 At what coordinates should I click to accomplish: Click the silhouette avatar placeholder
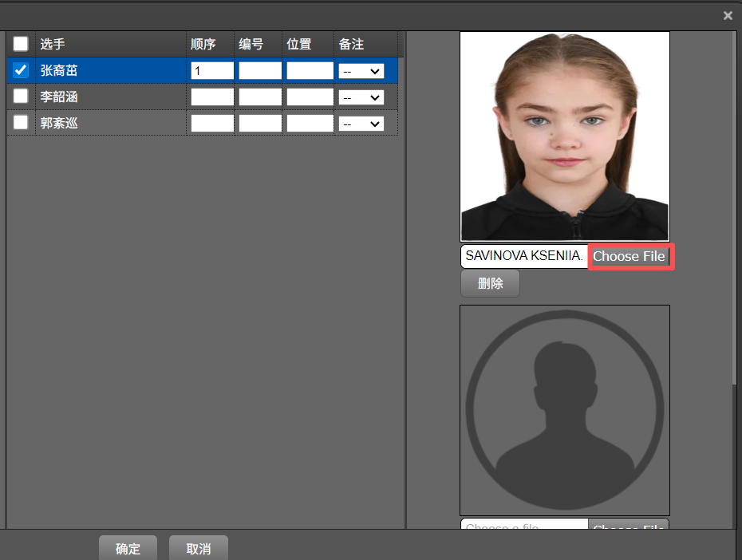point(564,408)
